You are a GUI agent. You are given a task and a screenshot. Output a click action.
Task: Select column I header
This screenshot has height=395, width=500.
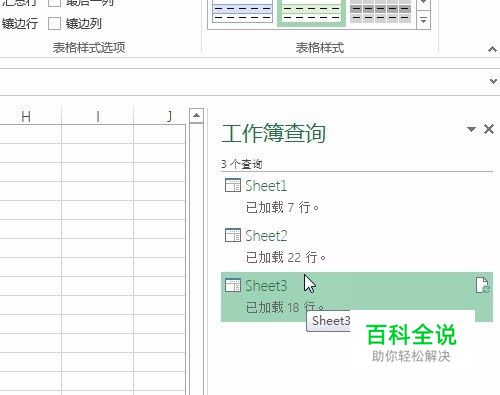pos(98,117)
